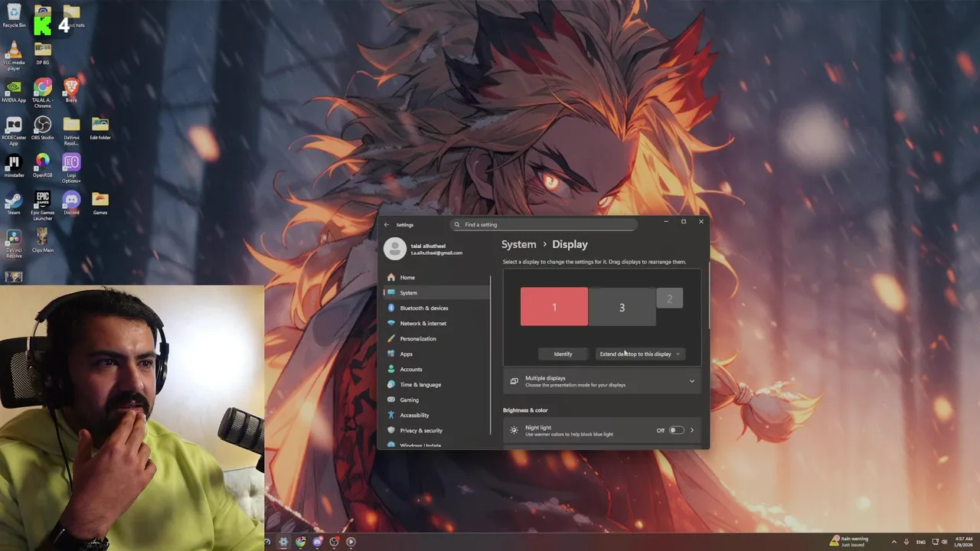This screenshot has width=980, height=551.
Task: Open Epic Games Launcher shortcut
Action: [43, 206]
